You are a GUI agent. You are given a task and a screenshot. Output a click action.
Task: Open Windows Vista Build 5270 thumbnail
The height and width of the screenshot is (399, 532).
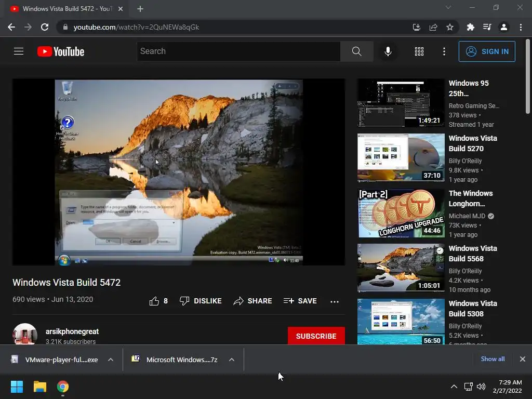tap(401, 158)
